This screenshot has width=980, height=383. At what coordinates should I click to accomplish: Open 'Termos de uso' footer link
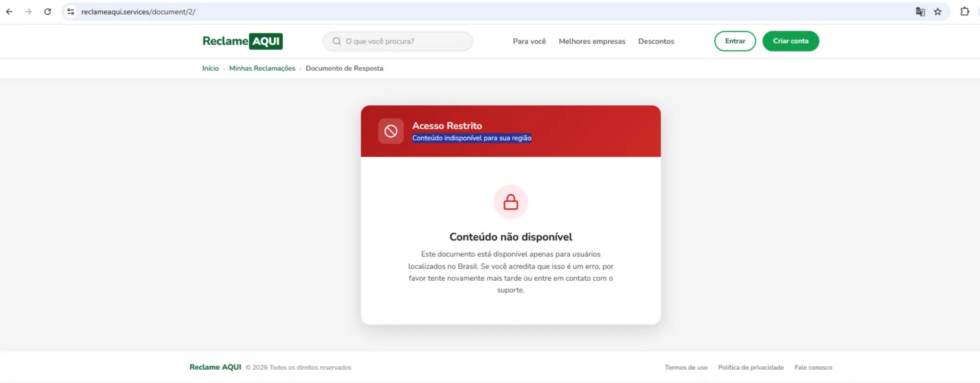[686, 367]
